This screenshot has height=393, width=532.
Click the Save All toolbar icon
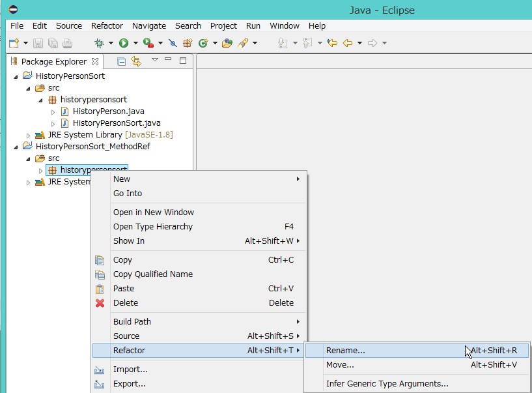pyautogui.click(x=53, y=43)
